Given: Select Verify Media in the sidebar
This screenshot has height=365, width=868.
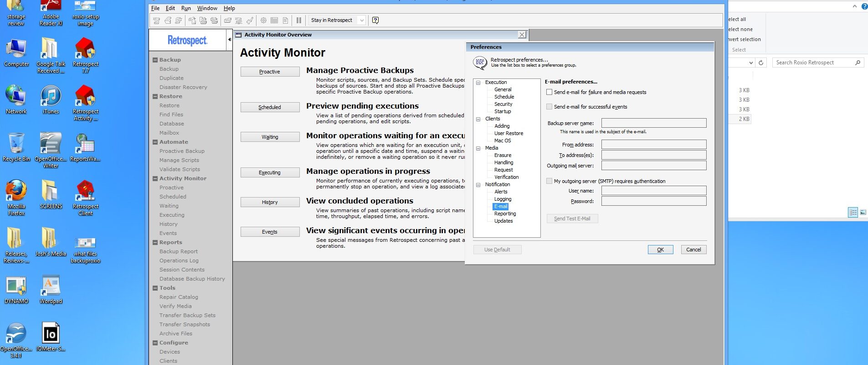Looking at the screenshot, I should click(175, 306).
